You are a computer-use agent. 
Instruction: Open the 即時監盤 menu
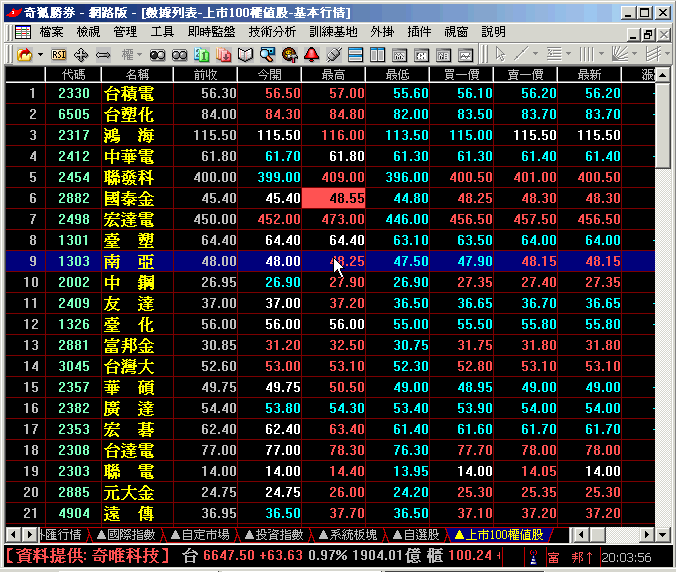[212, 32]
